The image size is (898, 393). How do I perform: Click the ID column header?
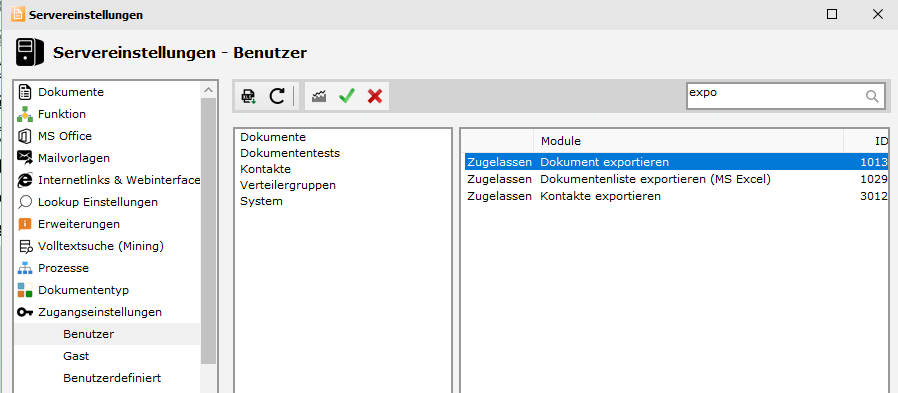click(x=866, y=141)
